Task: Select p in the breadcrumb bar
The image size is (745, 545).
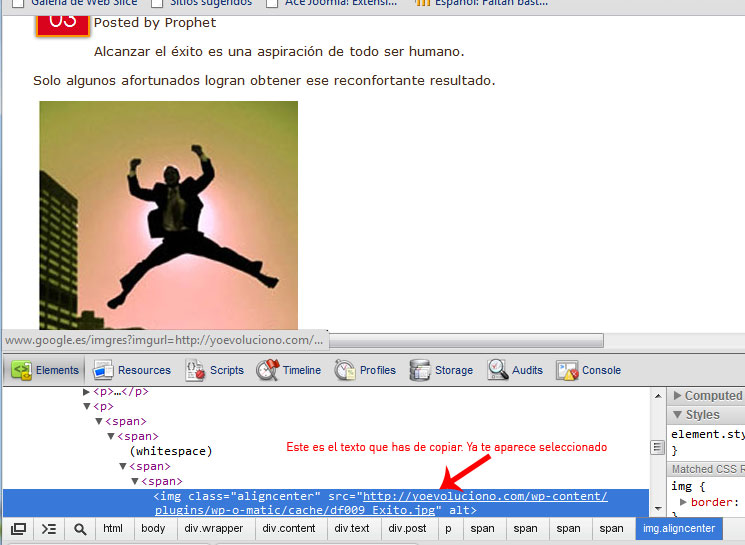Action: click(x=448, y=528)
